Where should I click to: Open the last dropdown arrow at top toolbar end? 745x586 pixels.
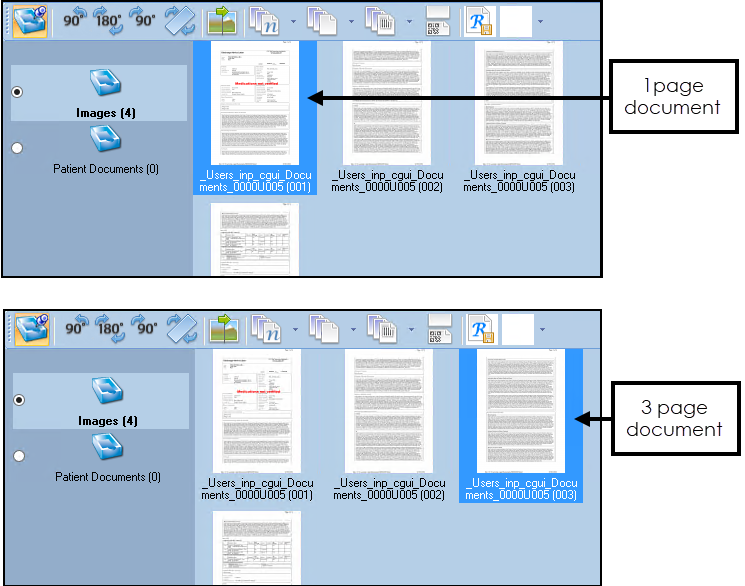(x=540, y=20)
